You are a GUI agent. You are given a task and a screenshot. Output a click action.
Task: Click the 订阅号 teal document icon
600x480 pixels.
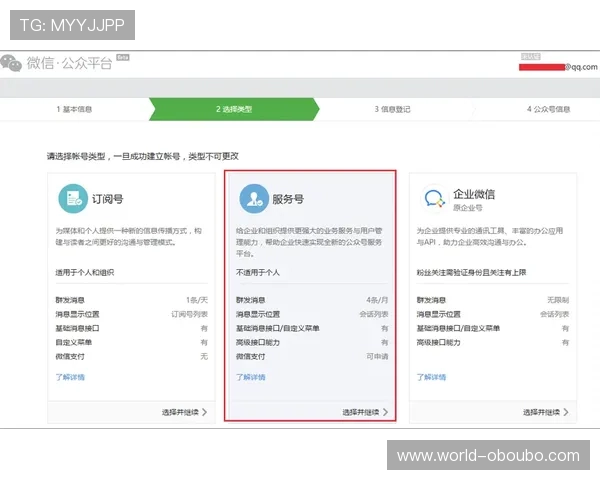coord(73,198)
